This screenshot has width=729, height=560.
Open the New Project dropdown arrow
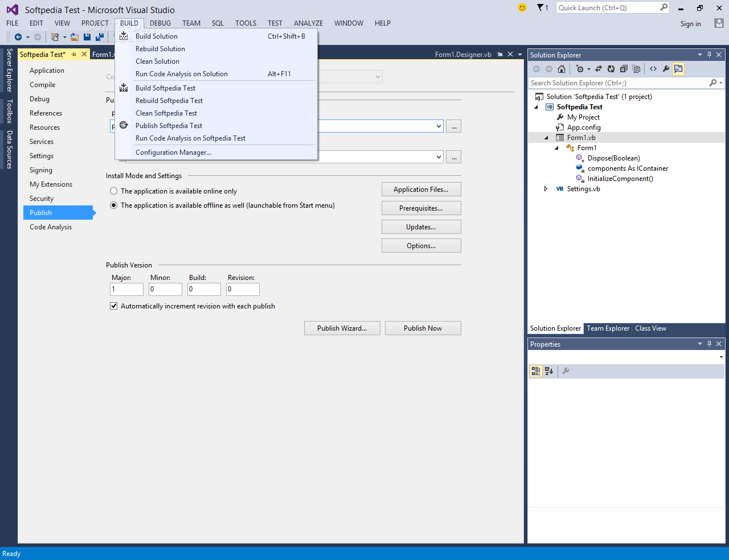[x=64, y=37]
